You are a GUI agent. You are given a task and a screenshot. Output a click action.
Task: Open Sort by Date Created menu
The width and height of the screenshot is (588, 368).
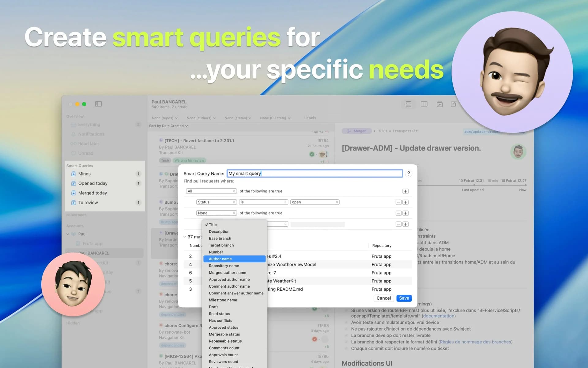pyautogui.click(x=168, y=126)
